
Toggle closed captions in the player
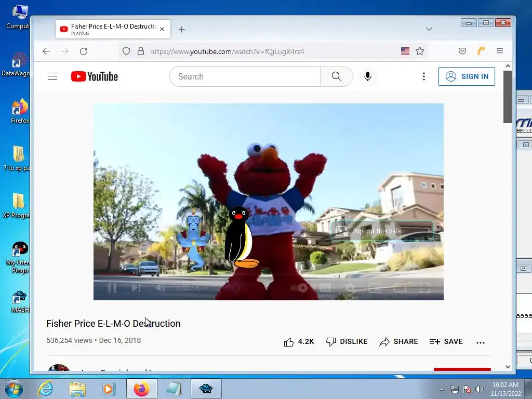[x=325, y=288]
